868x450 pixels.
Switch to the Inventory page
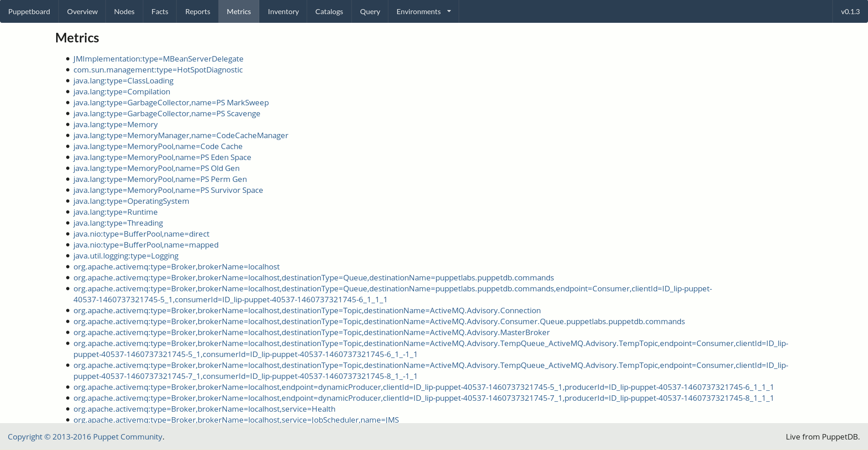283,11
